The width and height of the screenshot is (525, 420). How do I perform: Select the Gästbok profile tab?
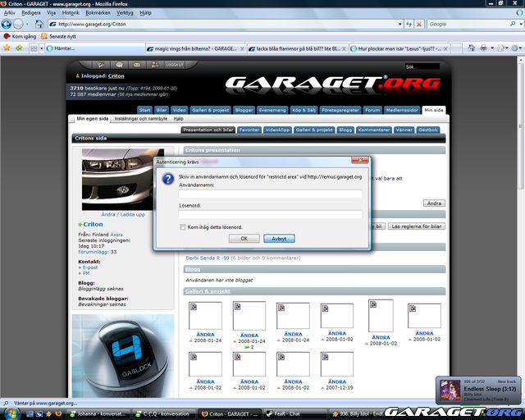[428, 130]
